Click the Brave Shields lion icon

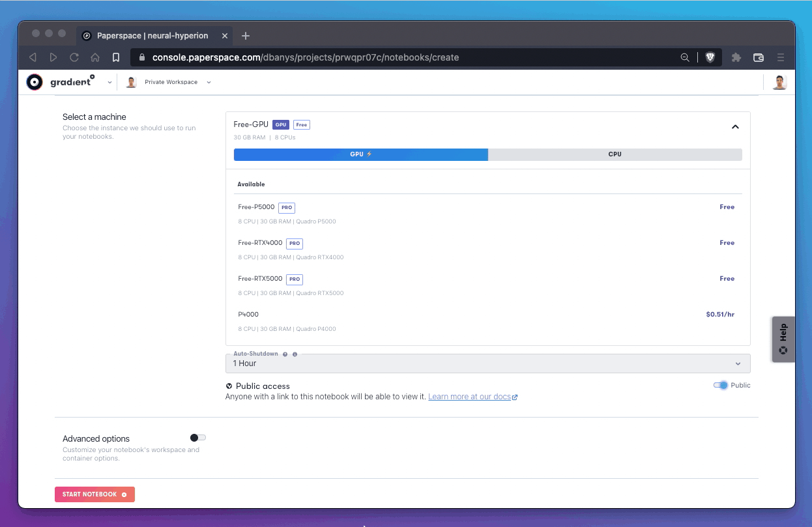[710, 57]
